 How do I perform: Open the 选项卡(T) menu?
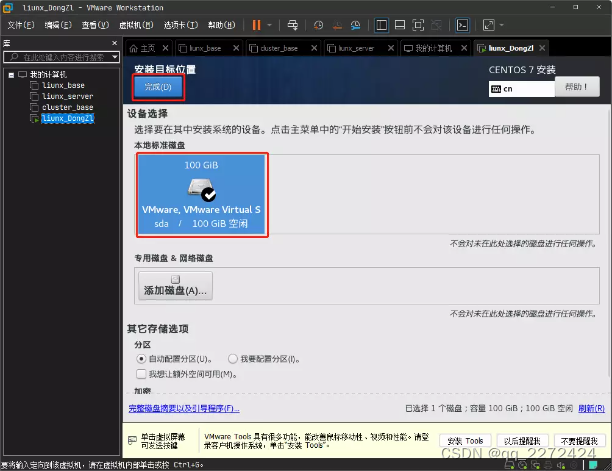click(181, 25)
